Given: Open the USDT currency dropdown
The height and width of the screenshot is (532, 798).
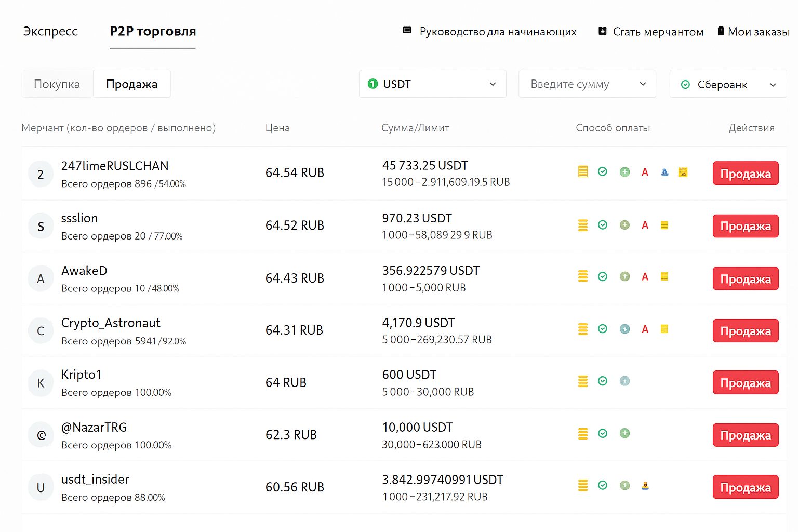Looking at the screenshot, I should (x=432, y=84).
